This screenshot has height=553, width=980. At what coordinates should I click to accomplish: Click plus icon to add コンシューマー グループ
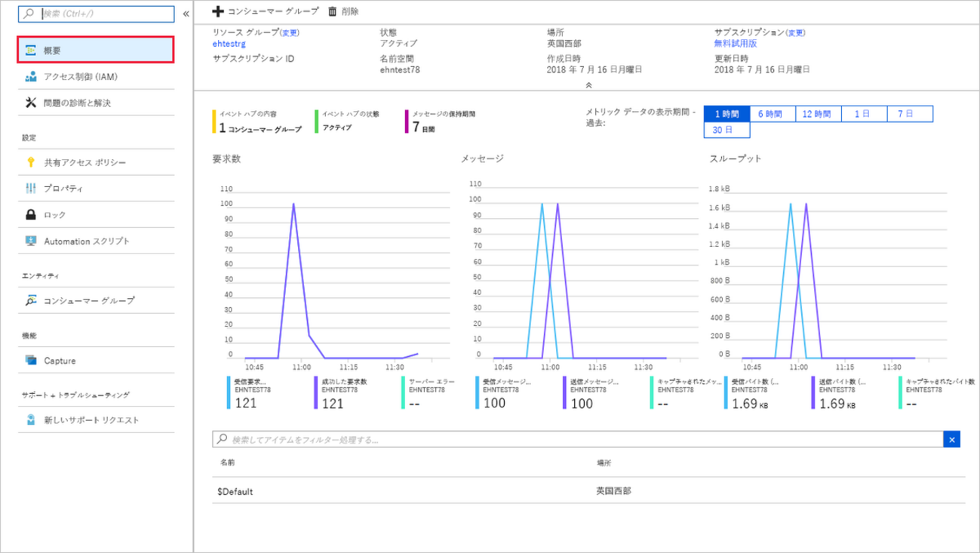[219, 11]
